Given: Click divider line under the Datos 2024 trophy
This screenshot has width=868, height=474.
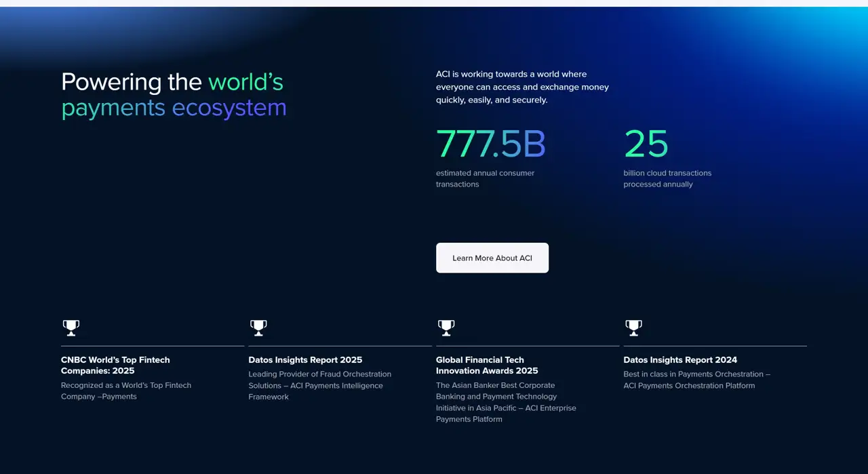Looking at the screenshot, I should click(715, 346).
